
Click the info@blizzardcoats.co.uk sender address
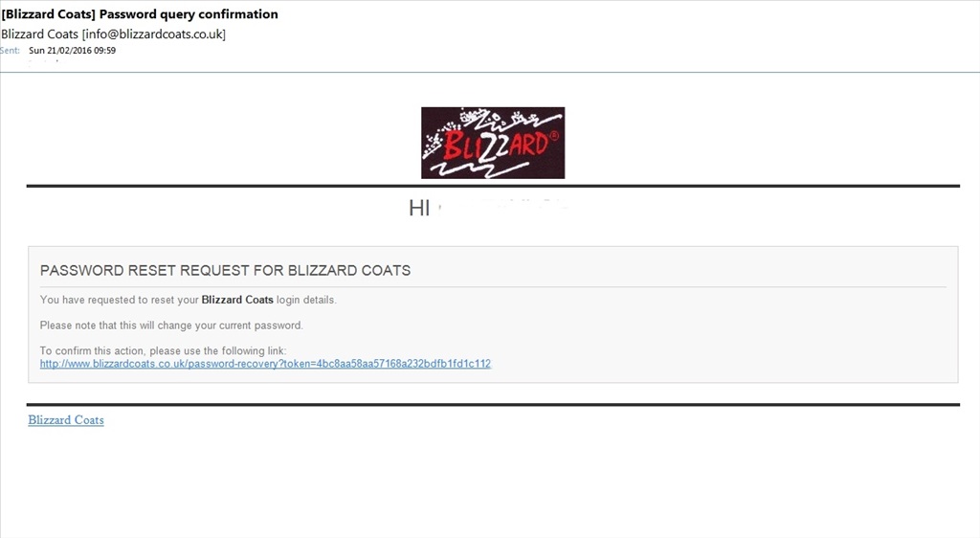click(154, 34)
